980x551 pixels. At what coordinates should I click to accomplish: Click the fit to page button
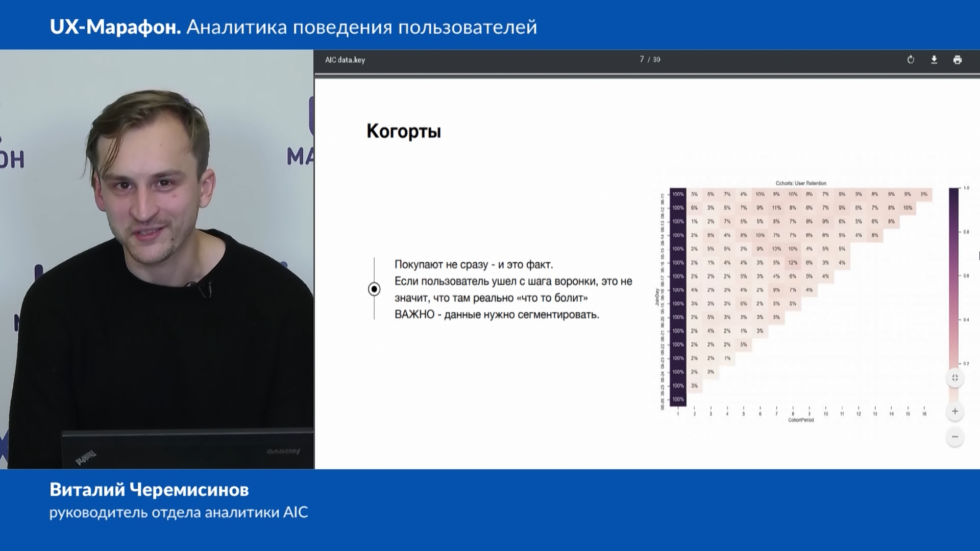(x=955, y=378)
